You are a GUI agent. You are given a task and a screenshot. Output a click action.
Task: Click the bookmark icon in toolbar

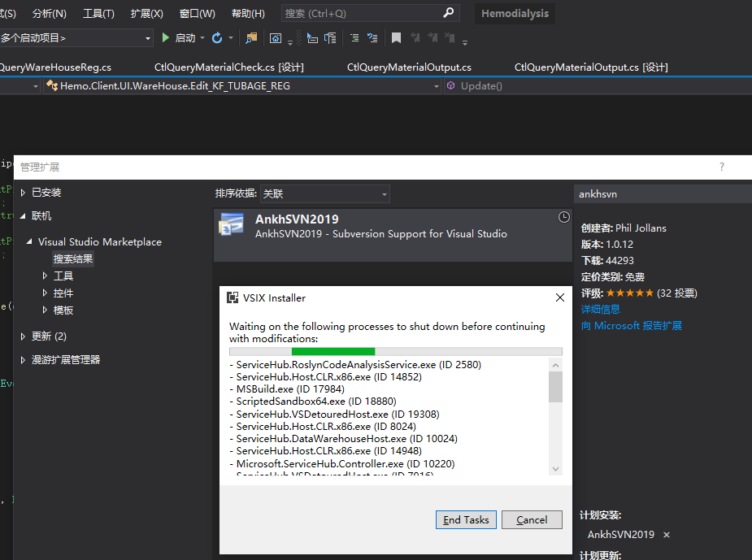pos(396,38)
